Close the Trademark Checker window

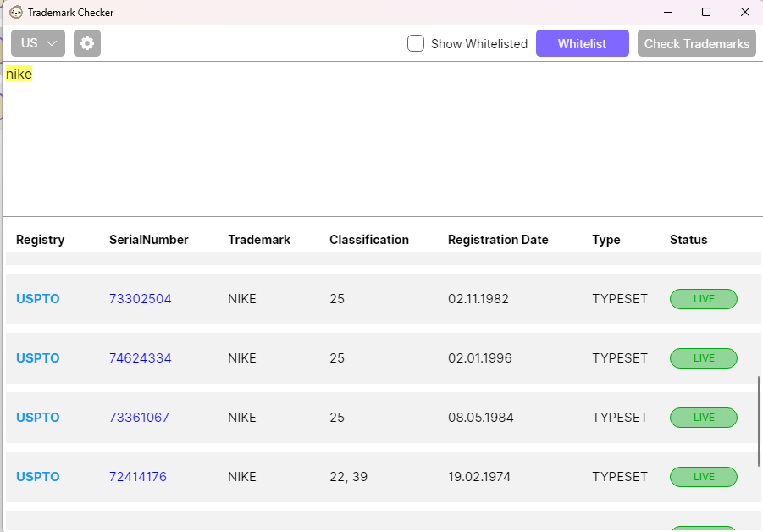pyautogui.click(x=744, y=12)
